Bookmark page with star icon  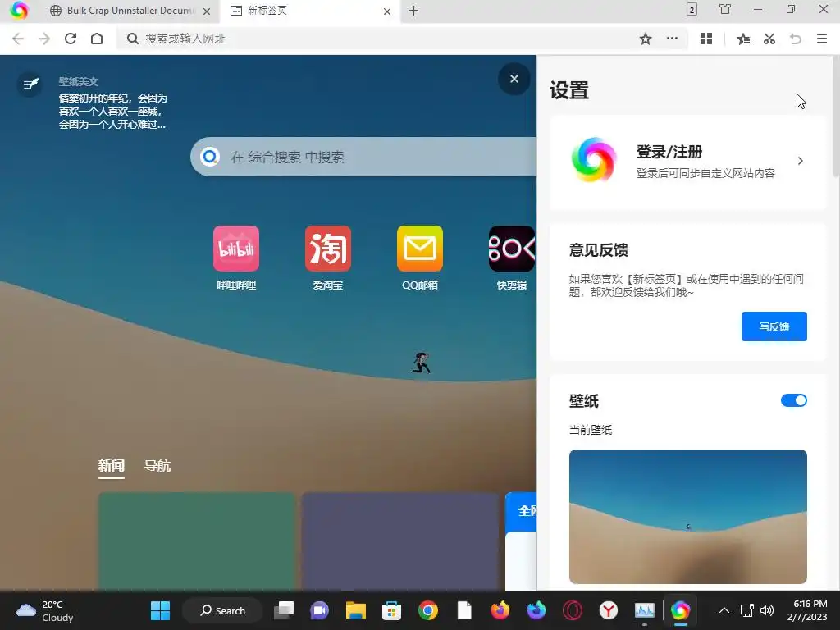(x=646, y=39)
